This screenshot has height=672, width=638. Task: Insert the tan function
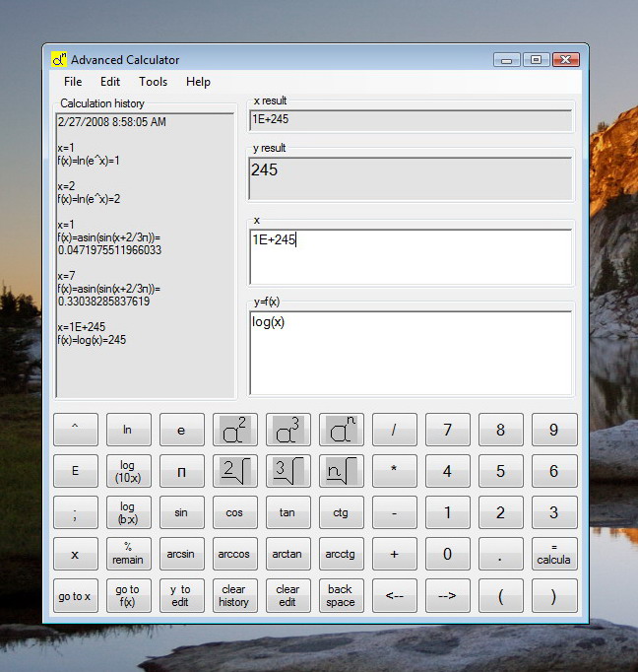[x=287, y=512]
